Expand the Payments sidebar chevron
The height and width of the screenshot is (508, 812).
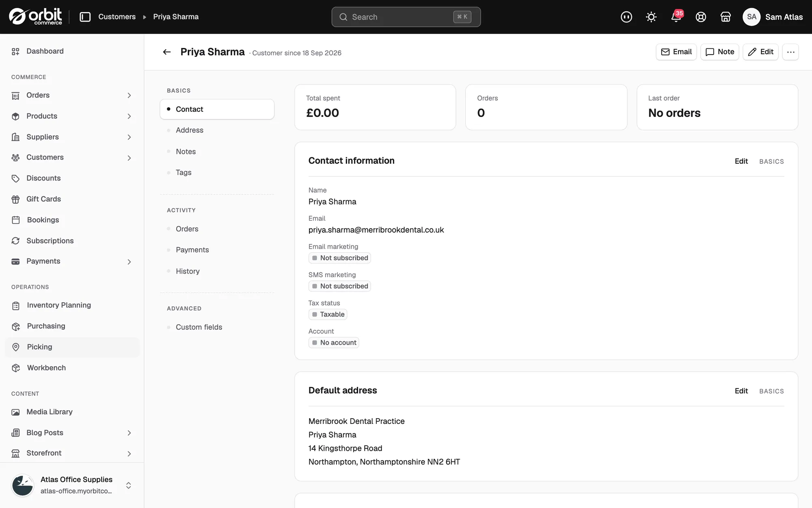pos(129,262)
